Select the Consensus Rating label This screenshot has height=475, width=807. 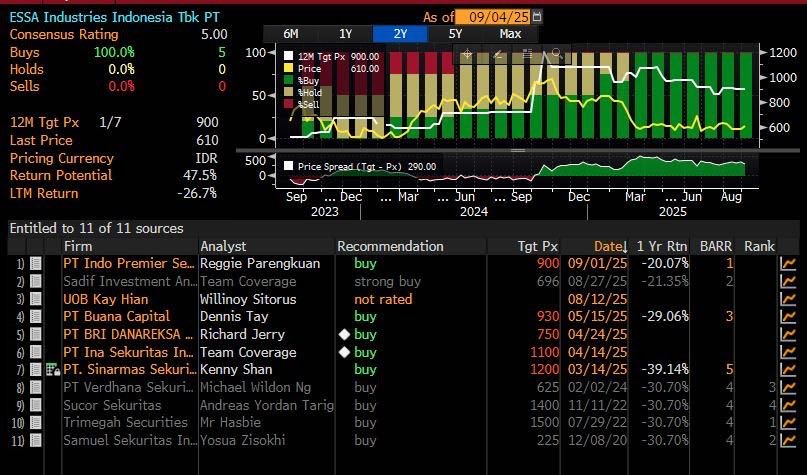tap(64, 34)
